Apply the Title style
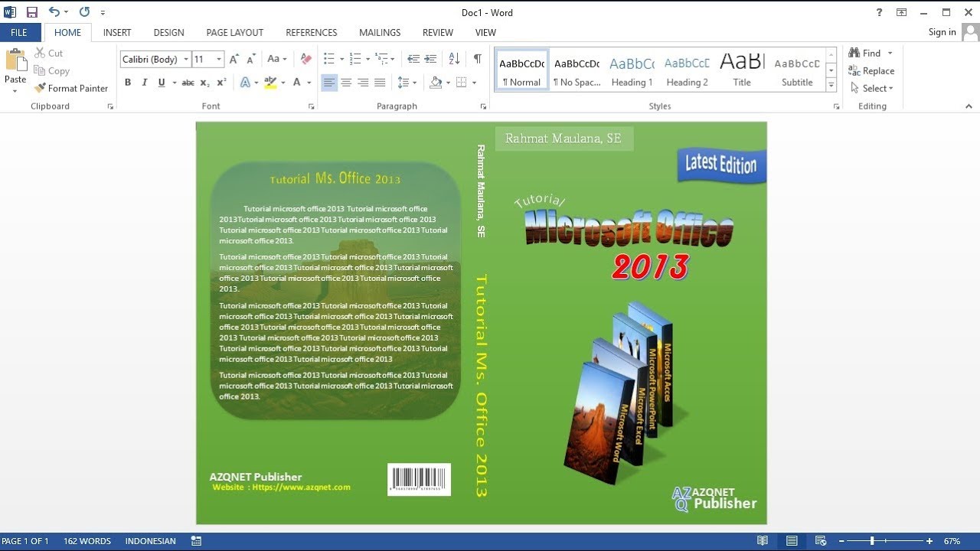The width and height of the screenshot is (980, 551). click(x=742, y=70)
